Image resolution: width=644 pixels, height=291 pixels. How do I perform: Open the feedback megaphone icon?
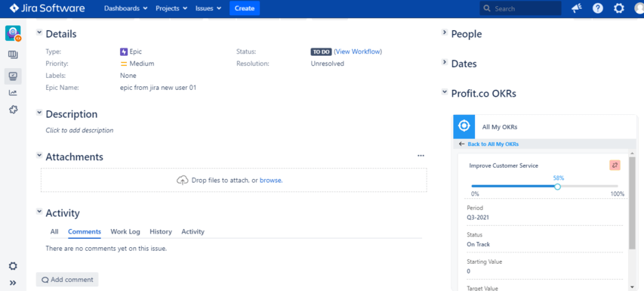pyautogui.click(x=577, y=8)
